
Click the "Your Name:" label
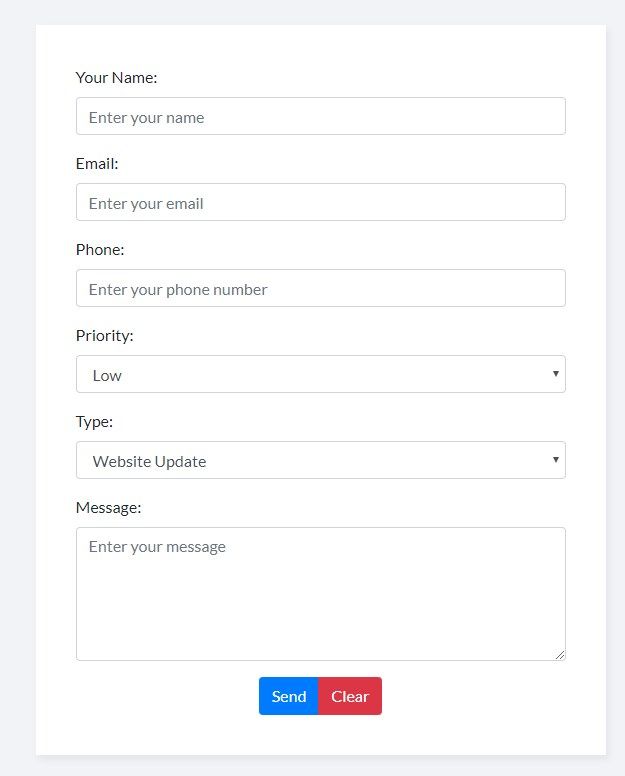[x=116, y=78]
